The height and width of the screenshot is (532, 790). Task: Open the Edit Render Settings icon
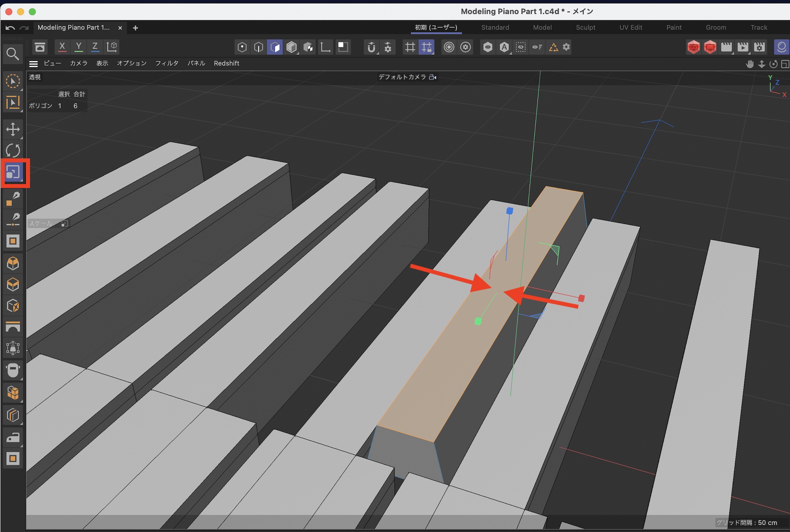click(x=759, y=47)
